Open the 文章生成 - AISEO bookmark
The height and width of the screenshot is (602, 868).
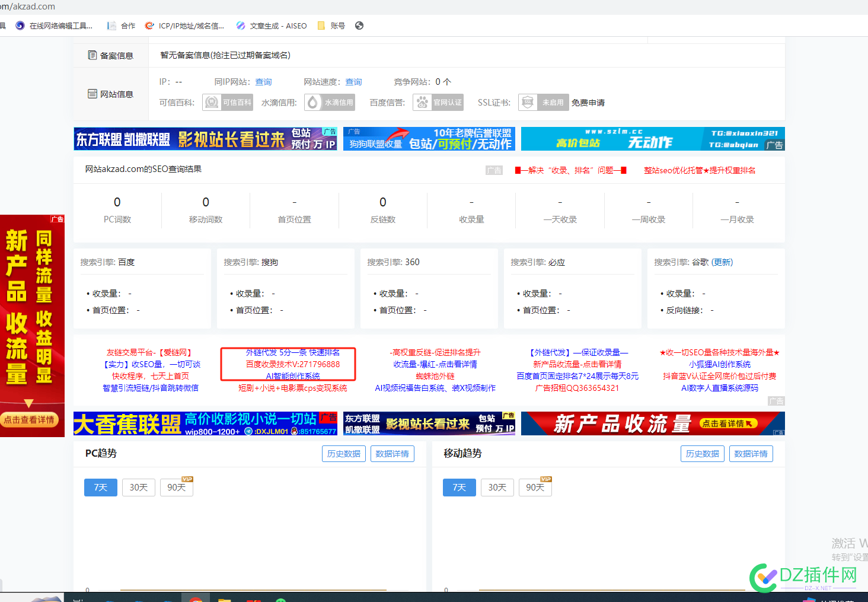(272, 26)
